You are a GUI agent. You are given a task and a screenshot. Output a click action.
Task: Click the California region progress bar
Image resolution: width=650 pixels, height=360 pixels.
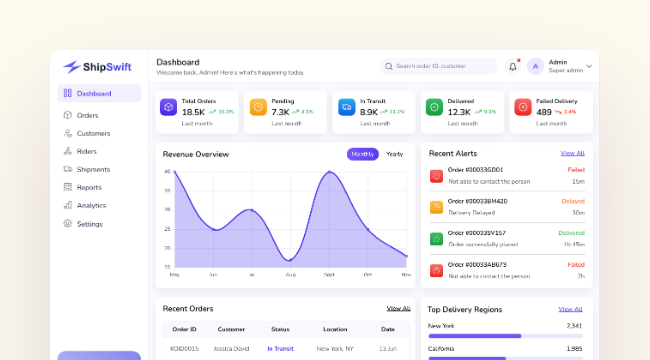click(505, 358)
